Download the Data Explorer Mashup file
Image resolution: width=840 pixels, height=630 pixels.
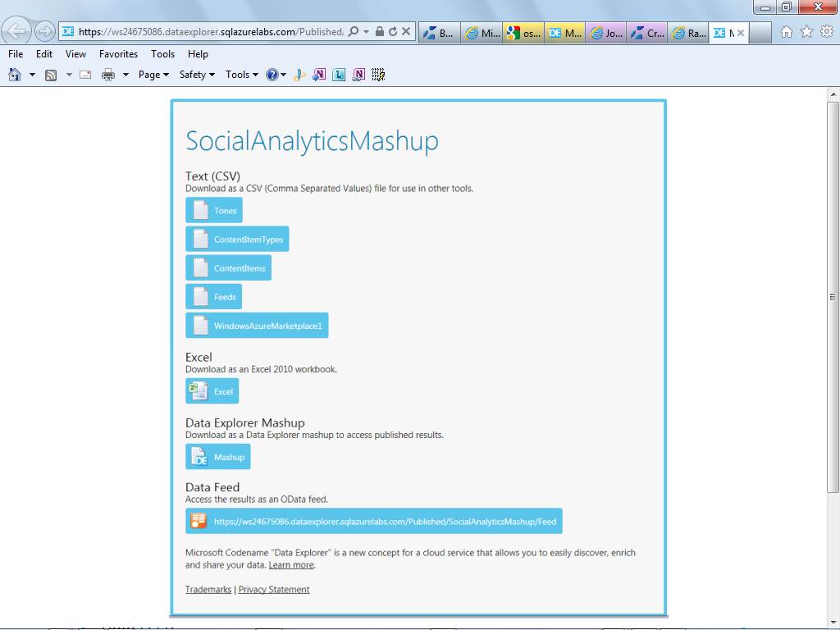tap(218, 457)
